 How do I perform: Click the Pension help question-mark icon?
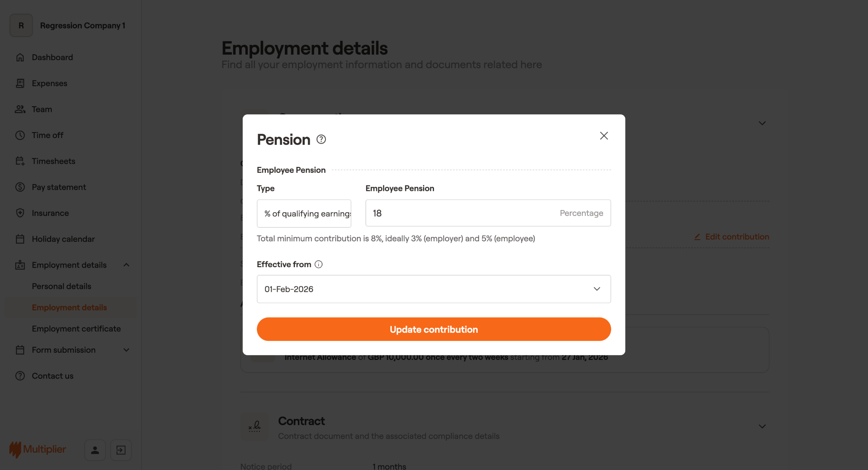(x=321, y=139)
